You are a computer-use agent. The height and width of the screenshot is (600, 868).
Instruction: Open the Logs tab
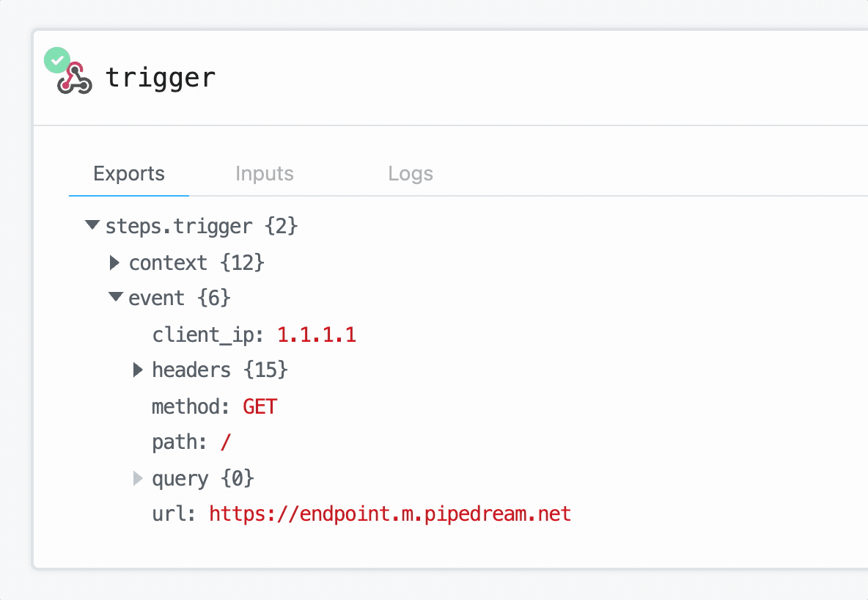tap(410, 174)
